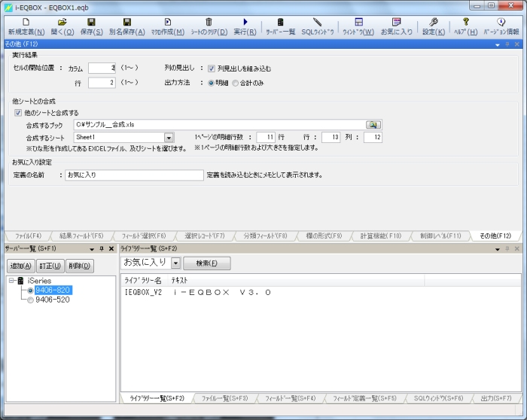Select server 9406-820 radio button
This screenshot has width=527, height=420.
tap(30, 291)
